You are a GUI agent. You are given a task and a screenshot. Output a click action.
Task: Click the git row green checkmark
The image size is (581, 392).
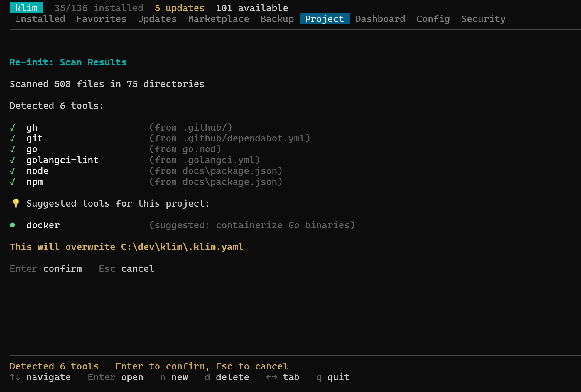click(13, 138)
